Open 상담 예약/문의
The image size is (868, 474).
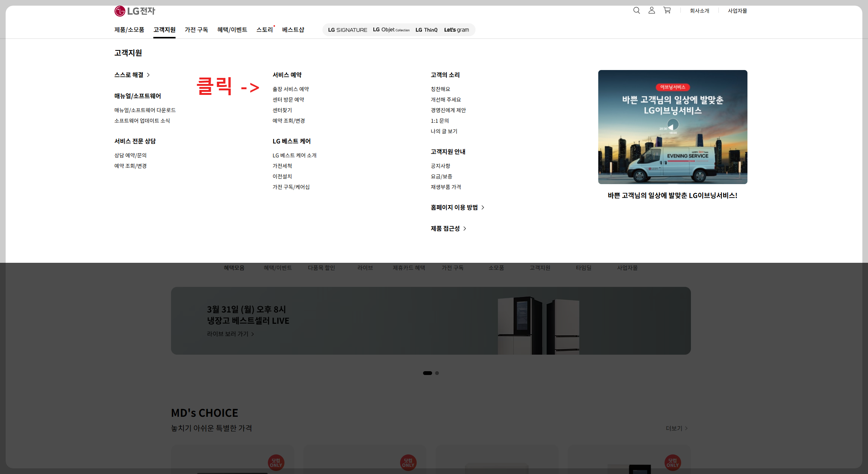[130, 155]
